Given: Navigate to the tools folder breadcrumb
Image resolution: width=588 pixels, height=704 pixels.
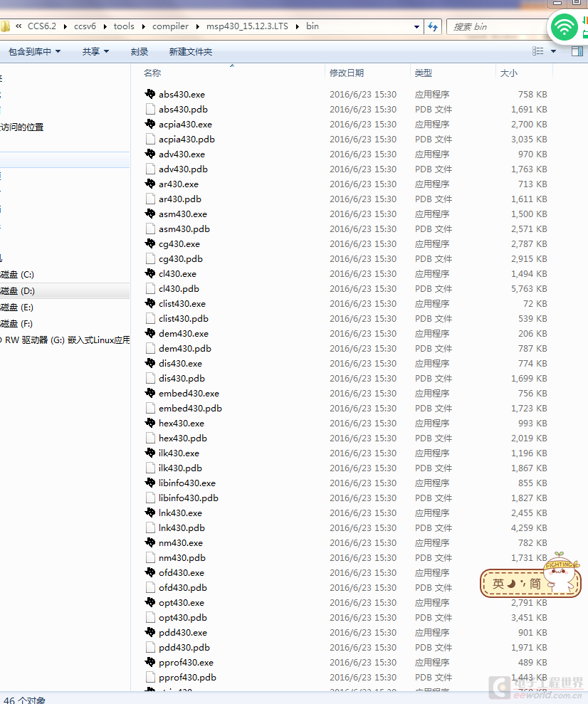Looking at the screenshot, I should pyautogui.click(x=124, y=26).
